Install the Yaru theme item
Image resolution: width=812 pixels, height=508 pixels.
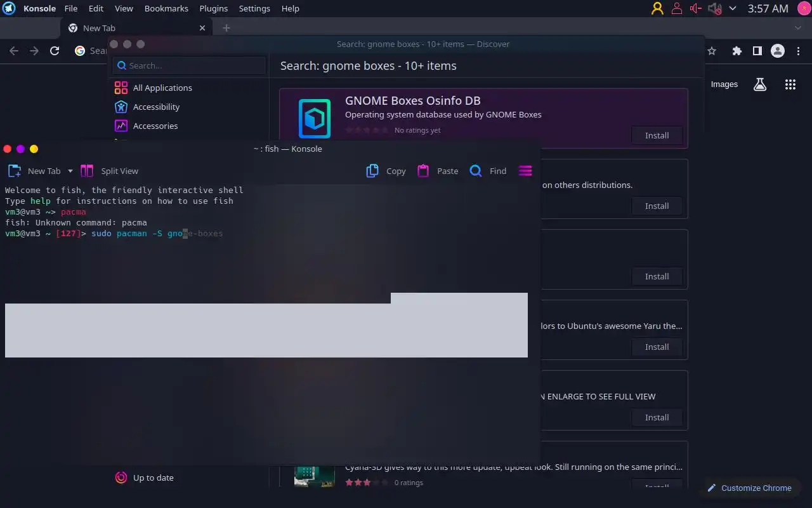[657, 347]
